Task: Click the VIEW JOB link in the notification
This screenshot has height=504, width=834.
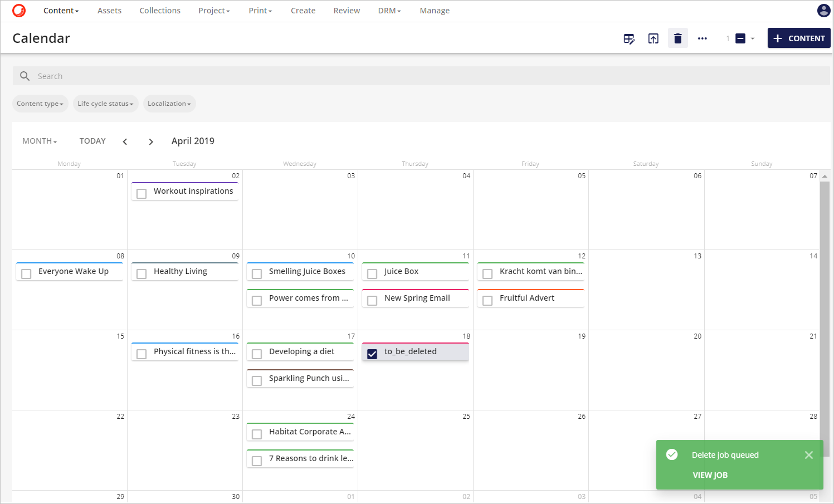Action: click(x=710, y=475)
